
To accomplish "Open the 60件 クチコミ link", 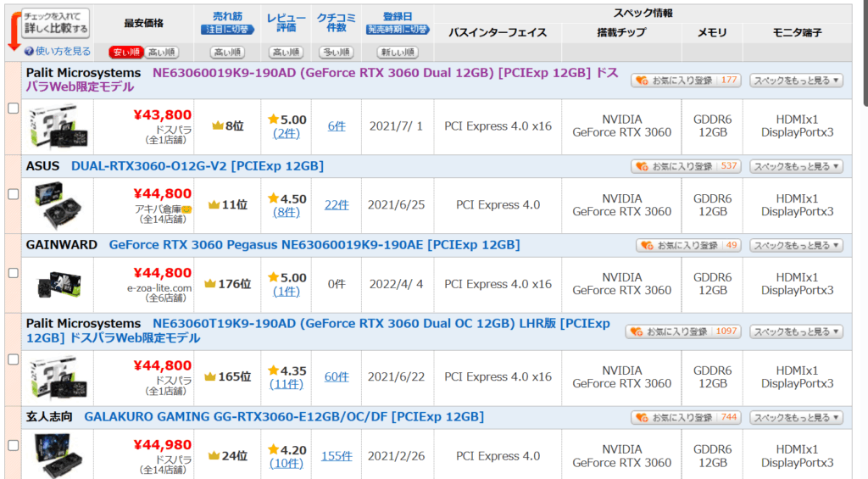I will click(x=337, y=376).
